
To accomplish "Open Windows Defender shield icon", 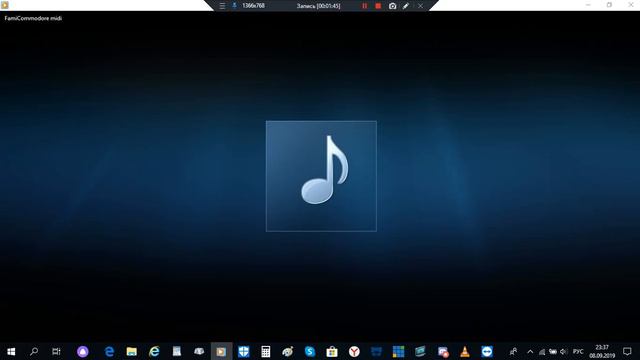I will [244, 351].
